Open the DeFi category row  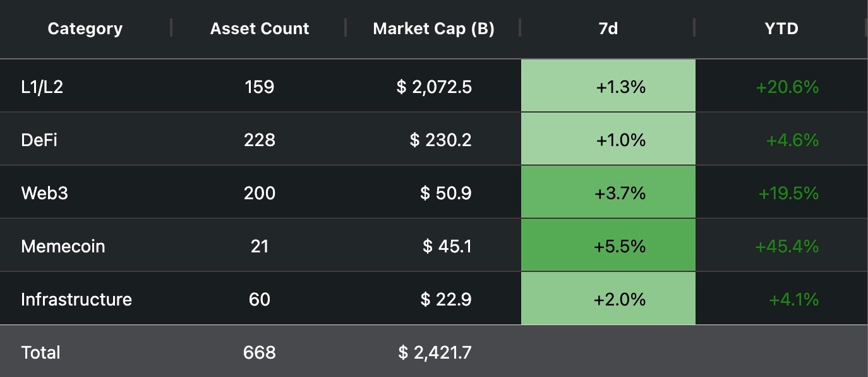point(434,139)
